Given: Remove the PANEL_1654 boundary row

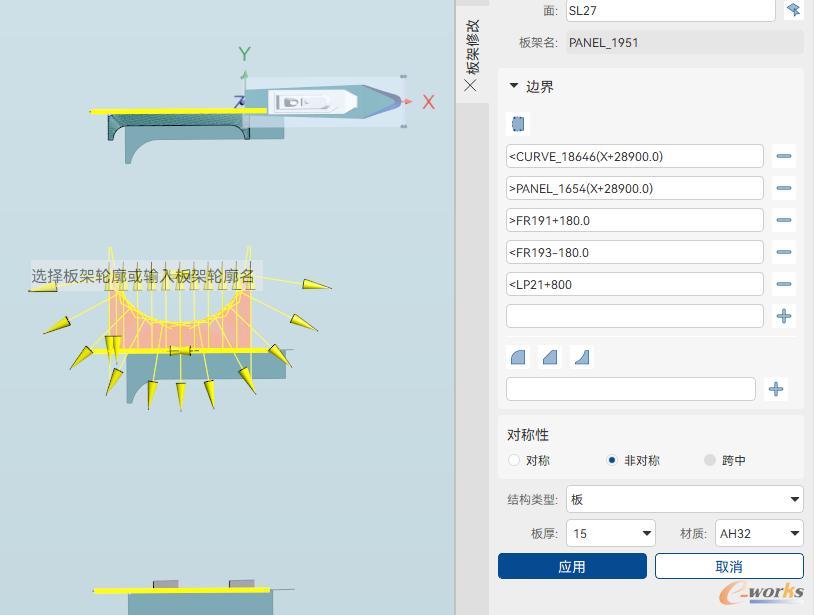Looking at the screenshot, I should pos(783,188).
